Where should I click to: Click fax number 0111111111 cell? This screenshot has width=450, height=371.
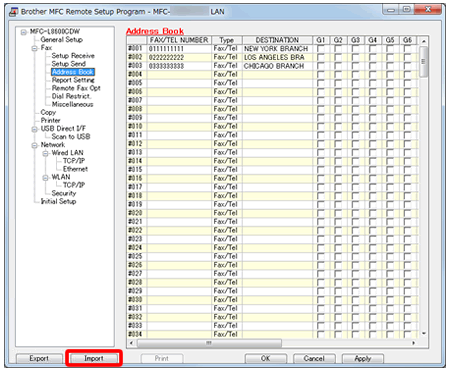[x=179, y=49]
